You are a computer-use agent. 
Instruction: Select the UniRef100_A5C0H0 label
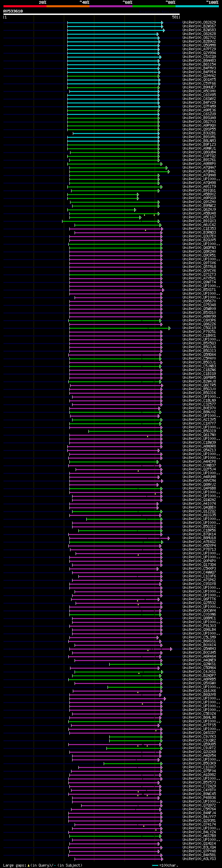[199, 91]
